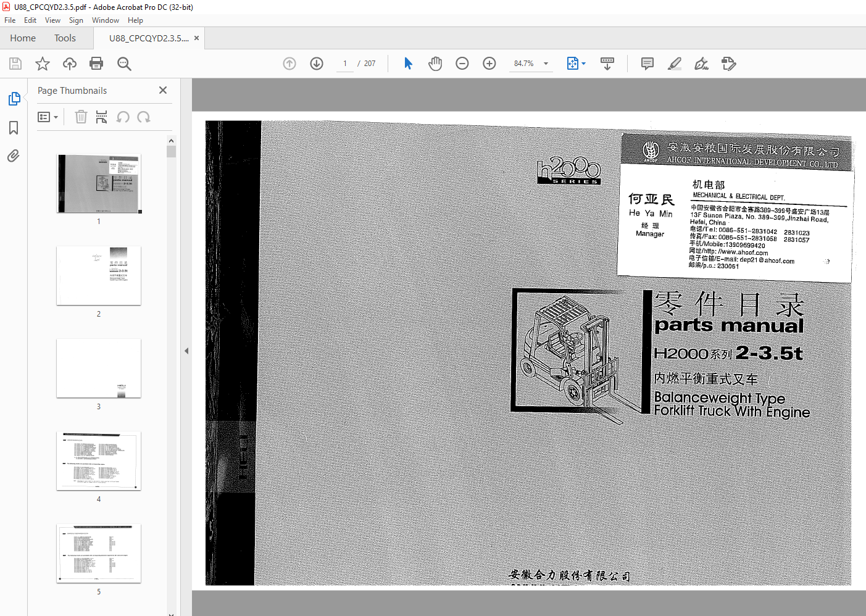Select page 4 thumbnail

click(x=99, y=461)
